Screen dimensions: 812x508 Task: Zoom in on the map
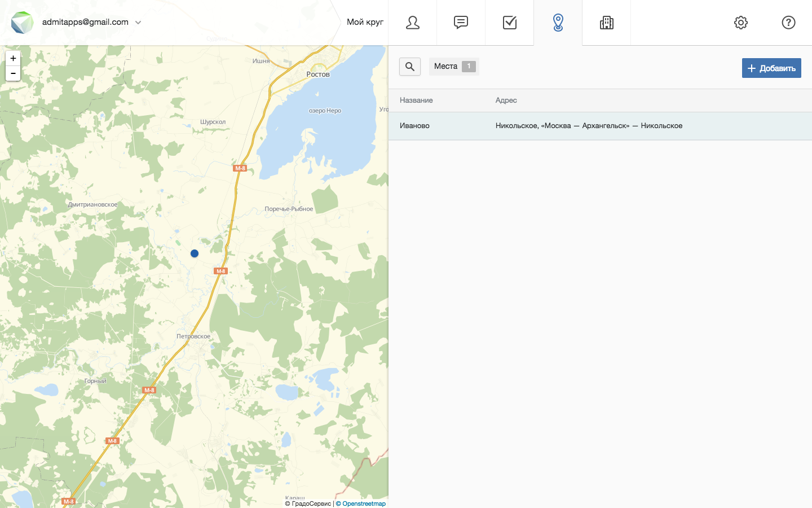[x=13, y=58]
